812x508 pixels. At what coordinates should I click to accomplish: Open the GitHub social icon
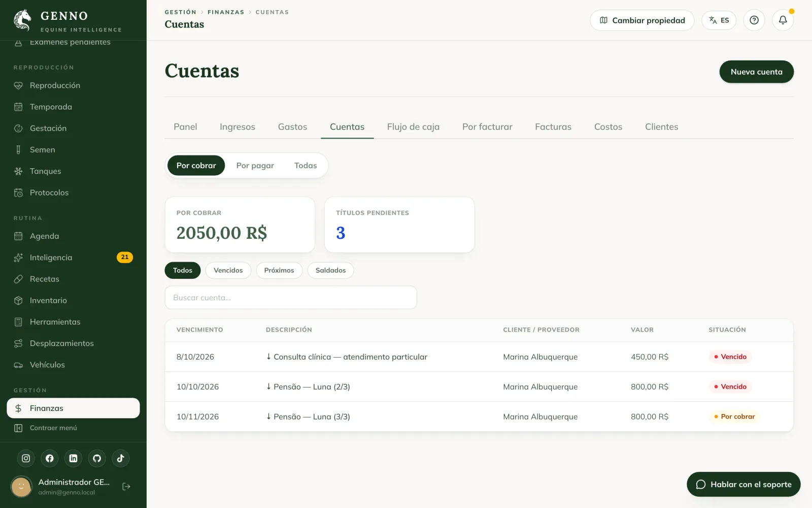click(x=97, y=458)
